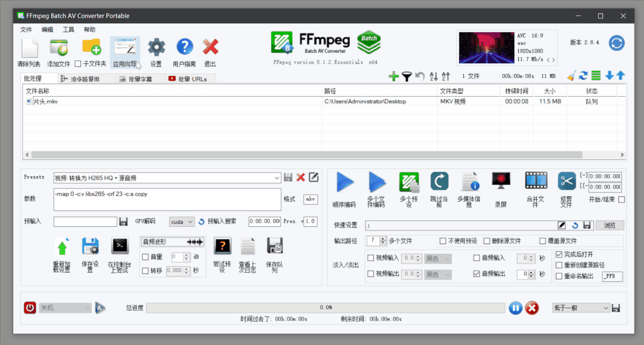Open the 工具 menu
Image resolution: width=644 pixels, height=345 pixels.
(x=69, y=29)
